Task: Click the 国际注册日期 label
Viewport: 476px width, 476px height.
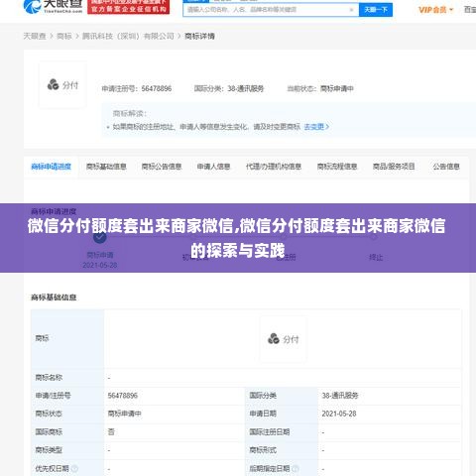Action: point(270,432)
